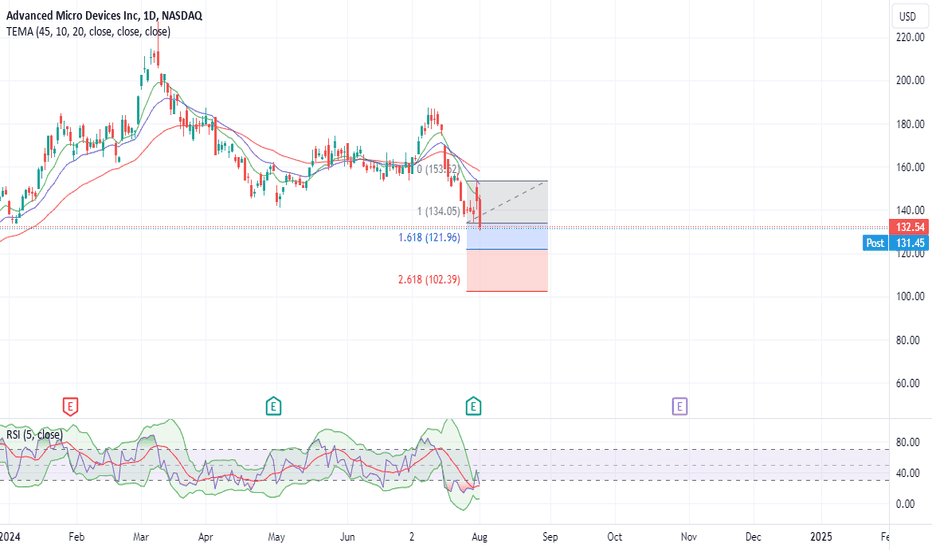Click the 2025 label on time axis

click(821, 537)
